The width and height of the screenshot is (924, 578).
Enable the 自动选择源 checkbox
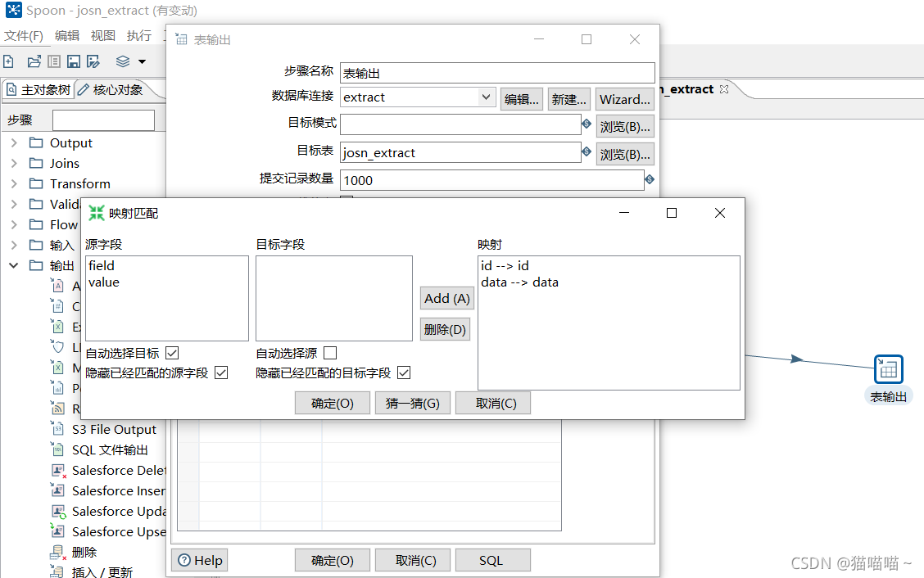[x=331, y=353]
